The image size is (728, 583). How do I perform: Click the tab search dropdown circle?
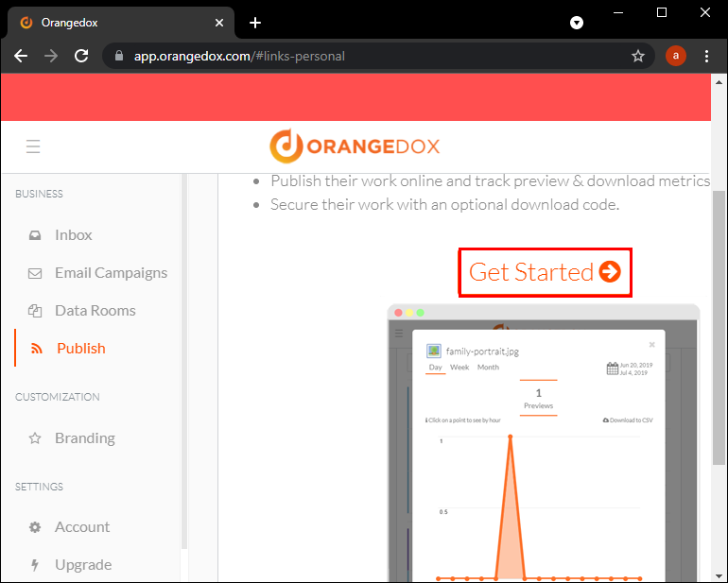point(577,23)
